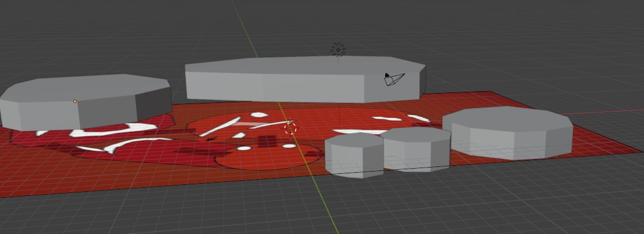The height and width of the screenshot is (234, 644).
Task: Select the smallest gray cylinder
Action: coord(353,156)
